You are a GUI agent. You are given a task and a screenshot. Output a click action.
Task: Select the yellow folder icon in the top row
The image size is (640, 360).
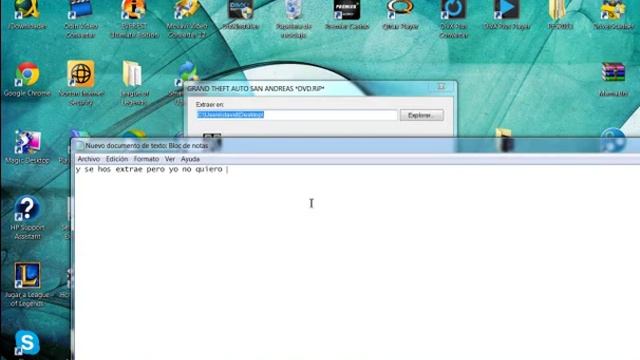(560, 15)
